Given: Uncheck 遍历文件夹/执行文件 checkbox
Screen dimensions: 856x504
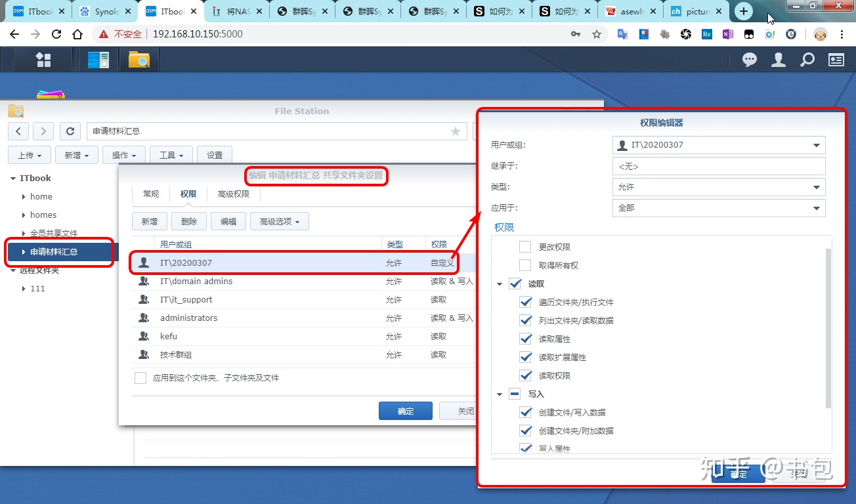Looking at the screenshot, I should pyautogui.click(x=525, y=302).
